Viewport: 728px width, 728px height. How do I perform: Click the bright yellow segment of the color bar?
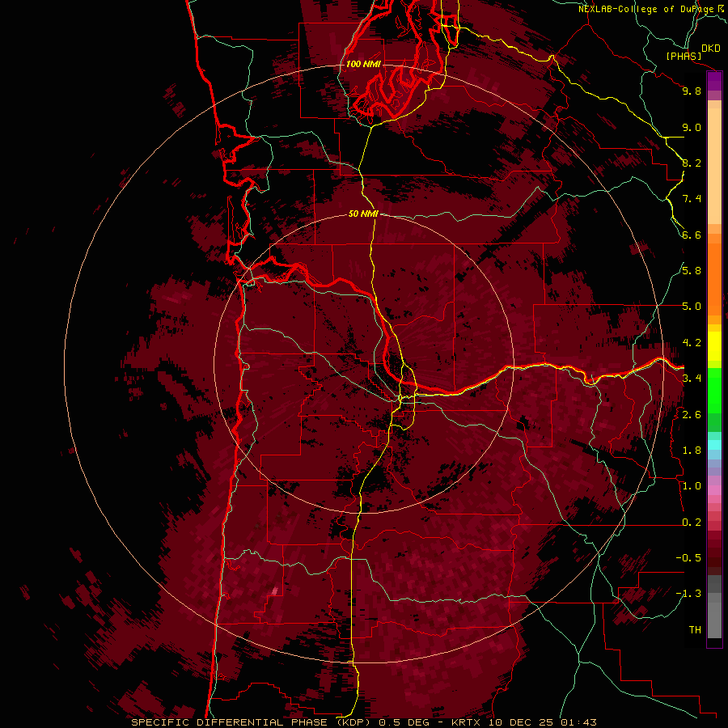pos(714,346)
